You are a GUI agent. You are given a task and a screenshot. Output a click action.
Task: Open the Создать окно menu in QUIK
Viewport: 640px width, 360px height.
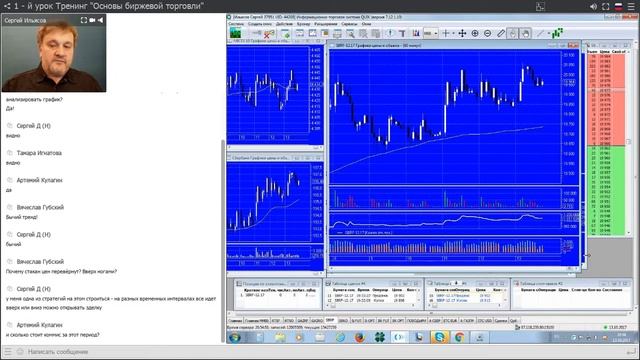260,24
